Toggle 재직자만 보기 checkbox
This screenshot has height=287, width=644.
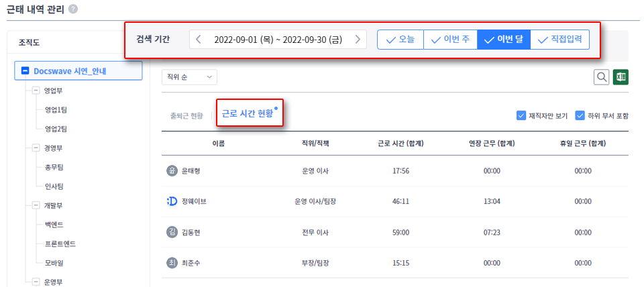521,116
